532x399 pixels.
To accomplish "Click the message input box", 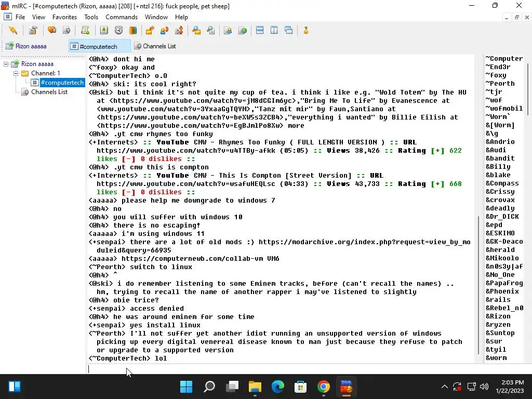I will click(280, 369).
